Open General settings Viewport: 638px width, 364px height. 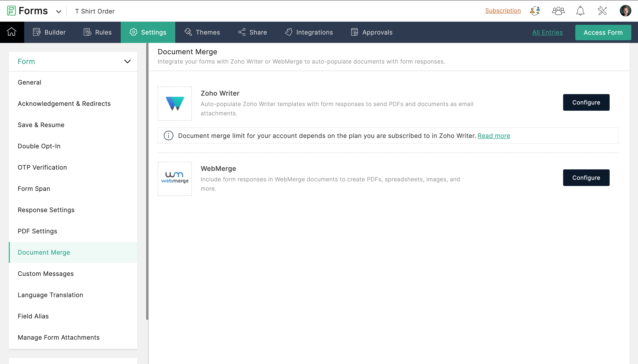[x=73, y=82]
